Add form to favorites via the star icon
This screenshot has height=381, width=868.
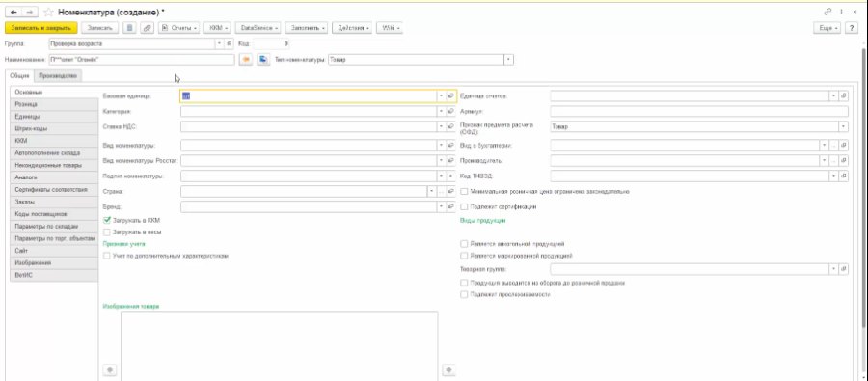point(49,12)
